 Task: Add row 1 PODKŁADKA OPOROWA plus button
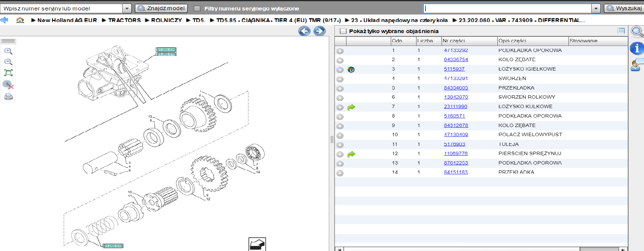340,51
